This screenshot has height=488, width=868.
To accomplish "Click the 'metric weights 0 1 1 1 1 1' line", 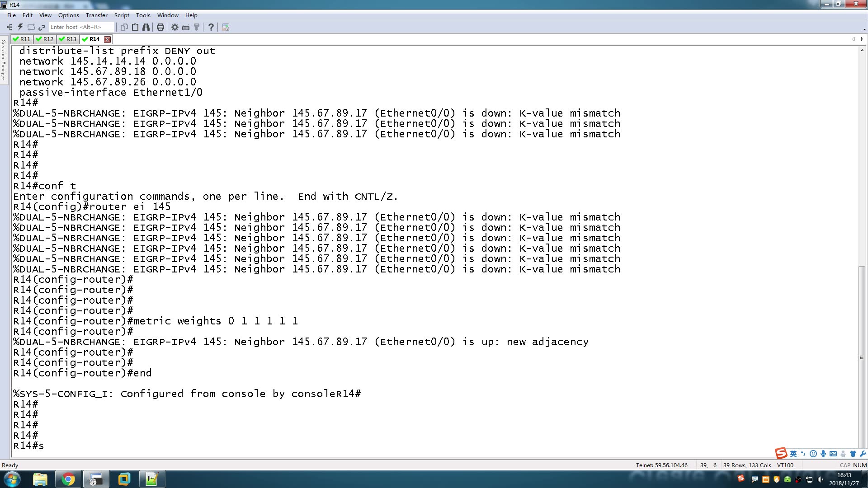I will pos(215,321).
